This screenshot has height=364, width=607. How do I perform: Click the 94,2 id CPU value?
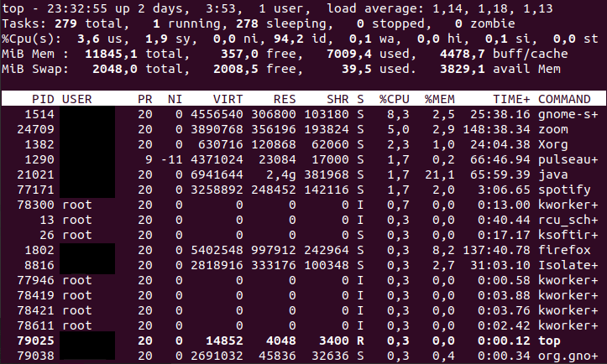[289, 39]
